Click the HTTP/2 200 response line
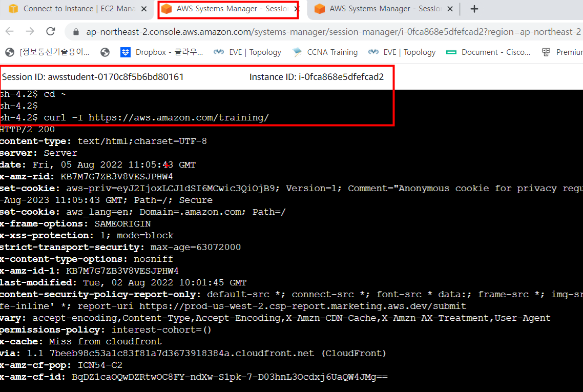583x392 pixels. click(x=28, y=130)
